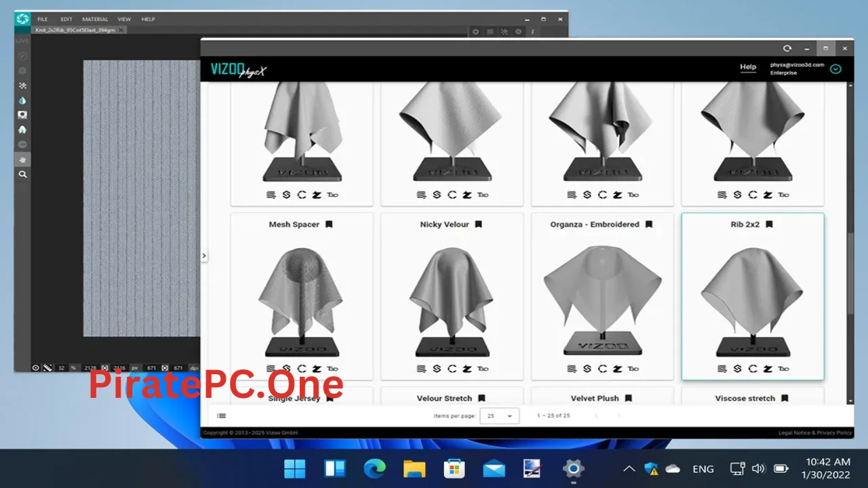868x488 pixels.
Task: Click the C format icon under Organza - Embroidered
Action: [602, 368]
